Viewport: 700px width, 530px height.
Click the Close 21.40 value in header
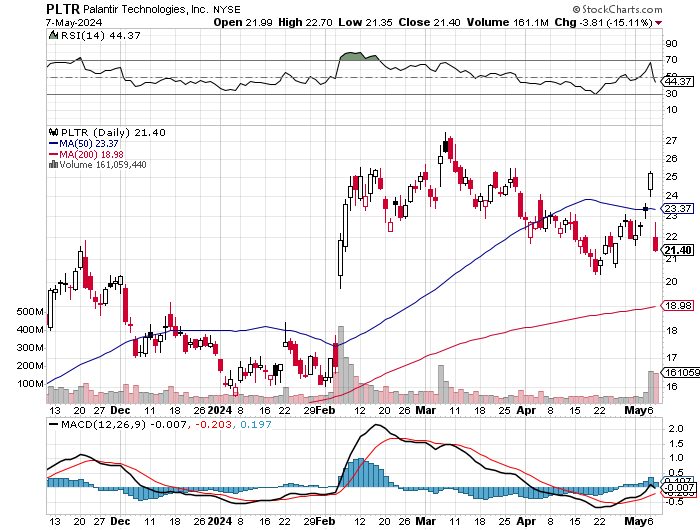coord(429,22)
